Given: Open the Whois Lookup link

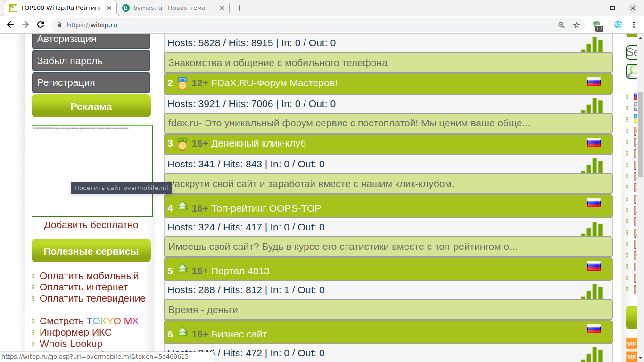Looking at the screenshot, I should [71, 344].
